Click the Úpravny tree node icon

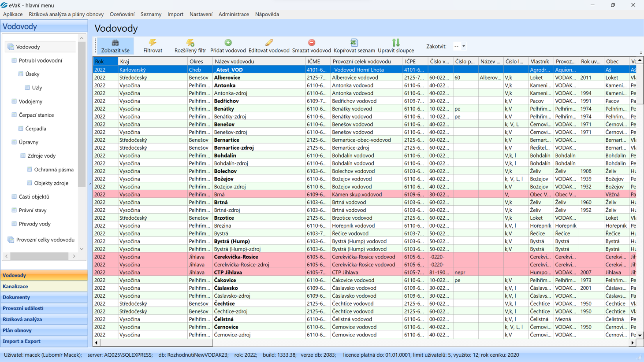click(x=14, y=142)
